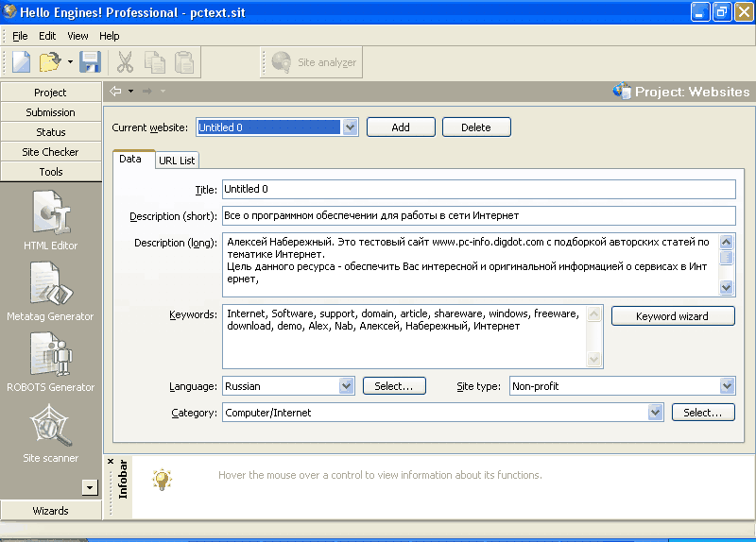Switch to the URL List tab

click(177, 161)
